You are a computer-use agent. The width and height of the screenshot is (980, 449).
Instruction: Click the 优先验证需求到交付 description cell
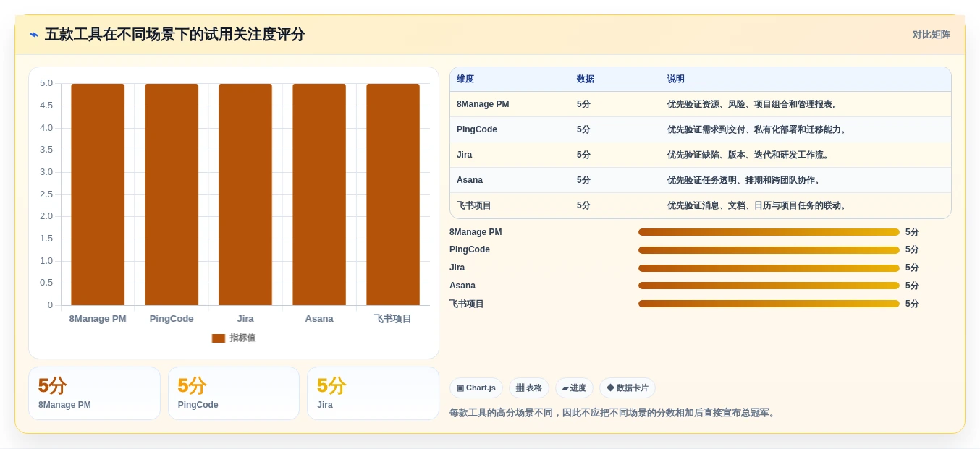[x=758, y=129]
